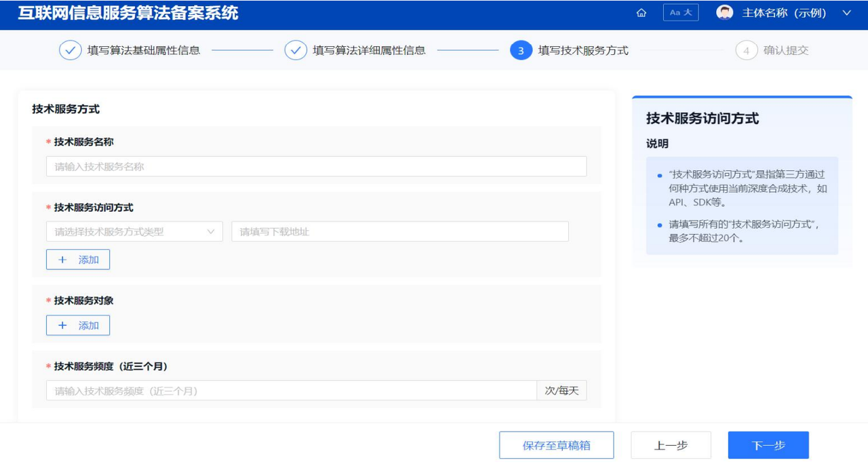Toggle the Aa 大 font size button
Screen dimensions: 868x475
pyautogui.click(x=681, y=13)
